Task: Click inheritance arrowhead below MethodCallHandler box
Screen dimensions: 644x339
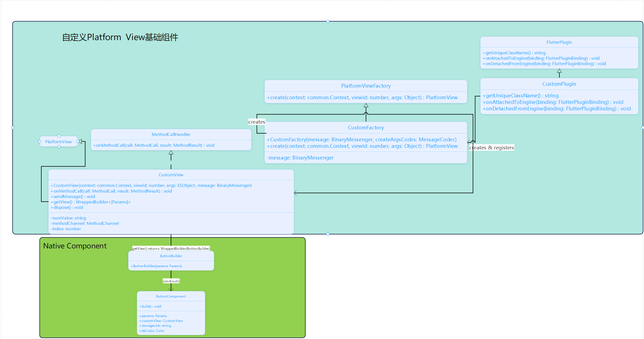Action: click(171, 153)
